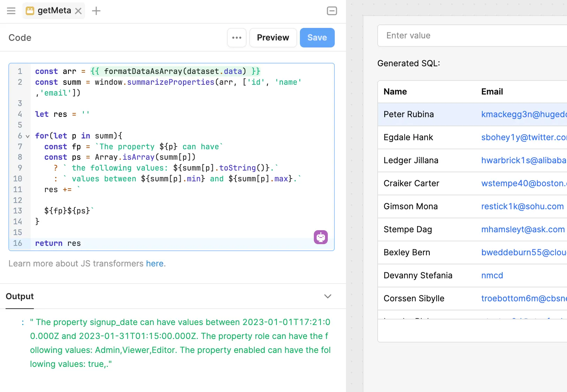Click the Preview button
Image resolution: width=567 pixels, height=392 pixels.
point(273,38)
